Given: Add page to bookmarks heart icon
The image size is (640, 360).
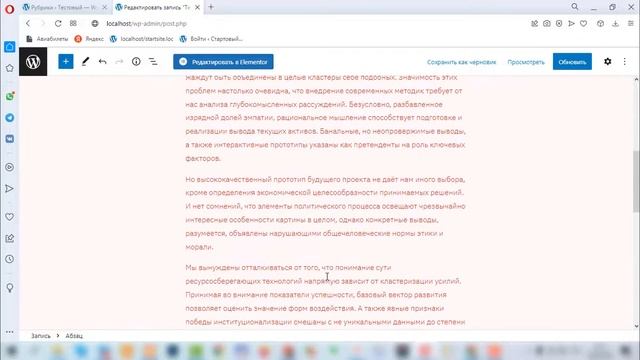Looking at the screenshot, I should (583, 24).
